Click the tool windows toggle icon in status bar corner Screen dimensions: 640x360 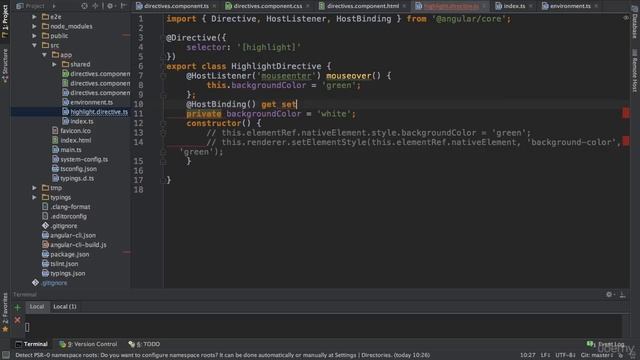point(6,355)
